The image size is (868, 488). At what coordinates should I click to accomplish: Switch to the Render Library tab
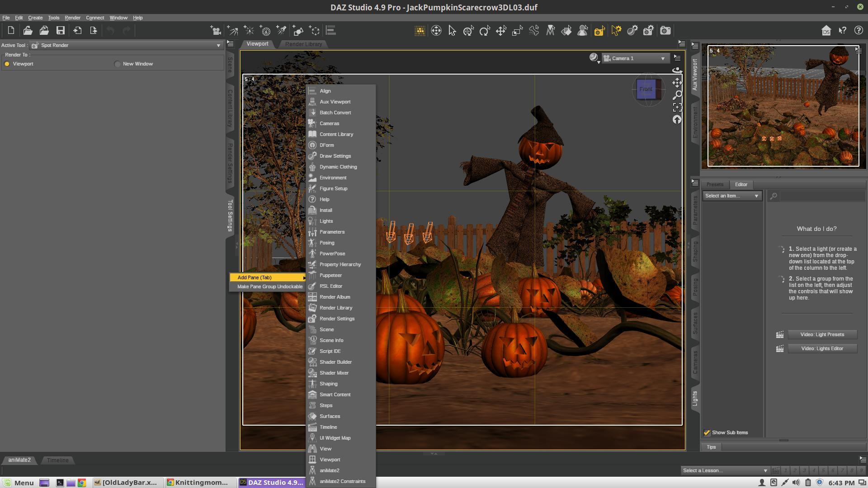(x=303, y=44)
